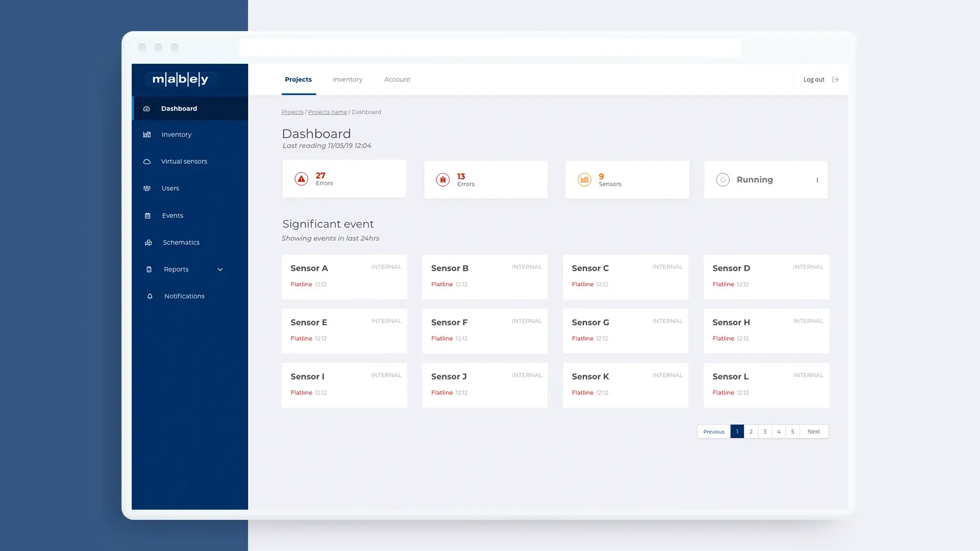Viewport: 980px width, 551px height.
Task: Click the Users icon in sidebar
Action: click(148, 188)
